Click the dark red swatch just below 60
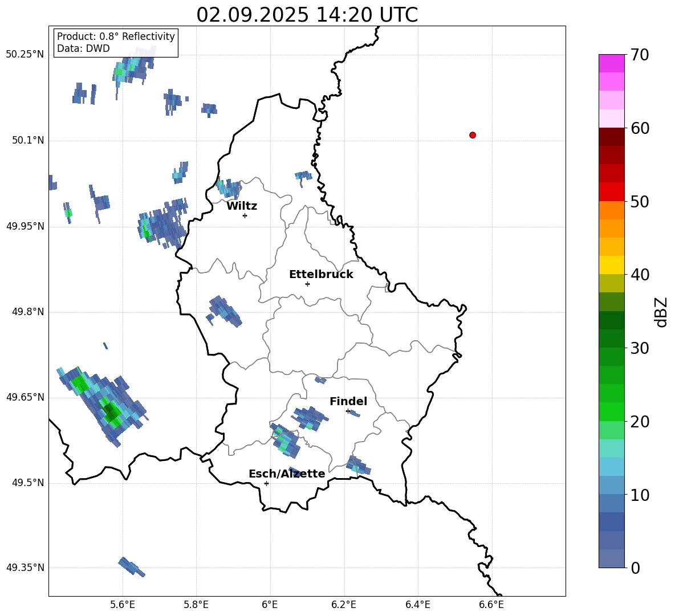This screenshot has height=616, width=675. point(611,137)
